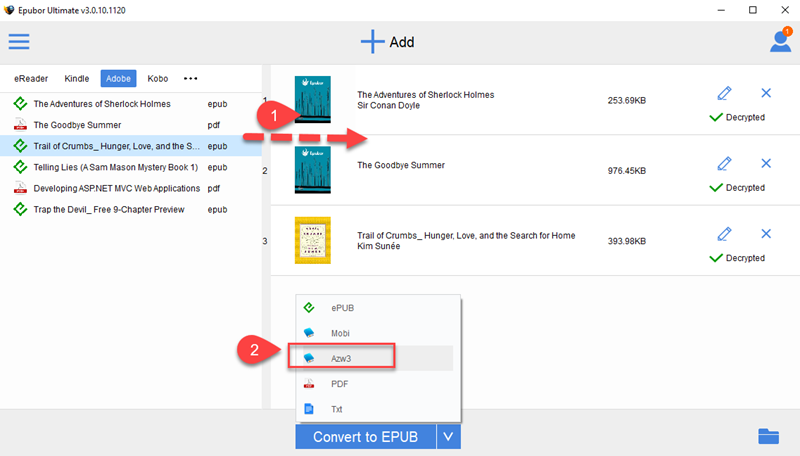Click the 976.45KB file size

pos(627,171)
